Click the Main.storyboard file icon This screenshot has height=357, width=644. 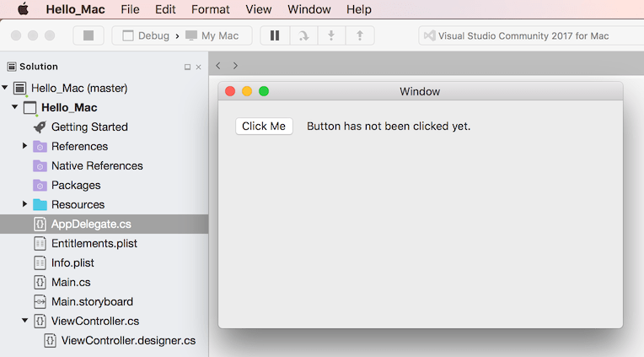[40, 301]
